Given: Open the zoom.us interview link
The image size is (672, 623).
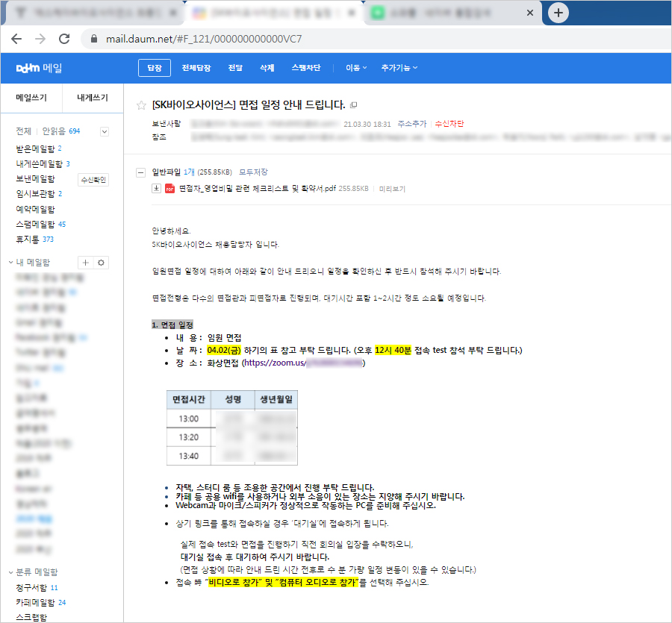Looking at the screenshot, I should coord(303,363).
